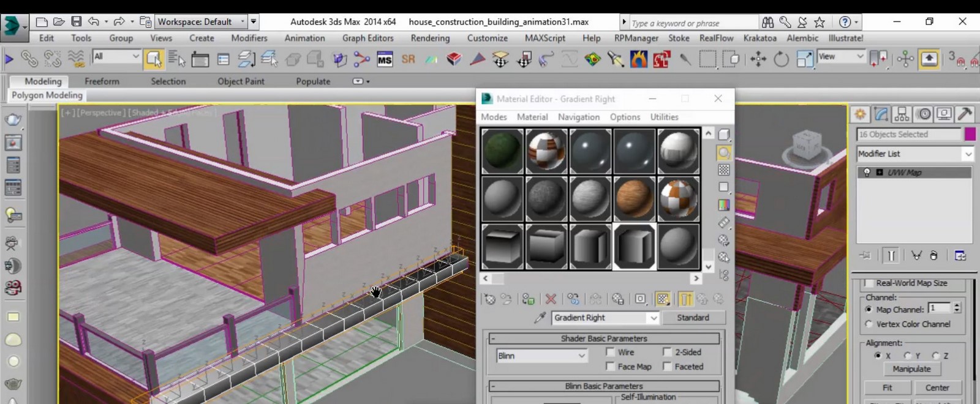Enable the Wire checkbox
The image size is (980, 404).
coord(610,352)
